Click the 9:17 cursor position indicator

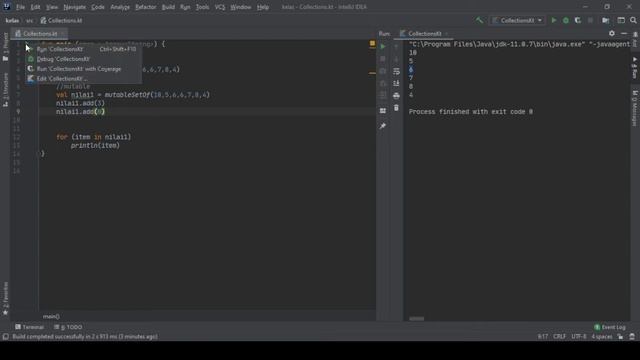[542, 337]
